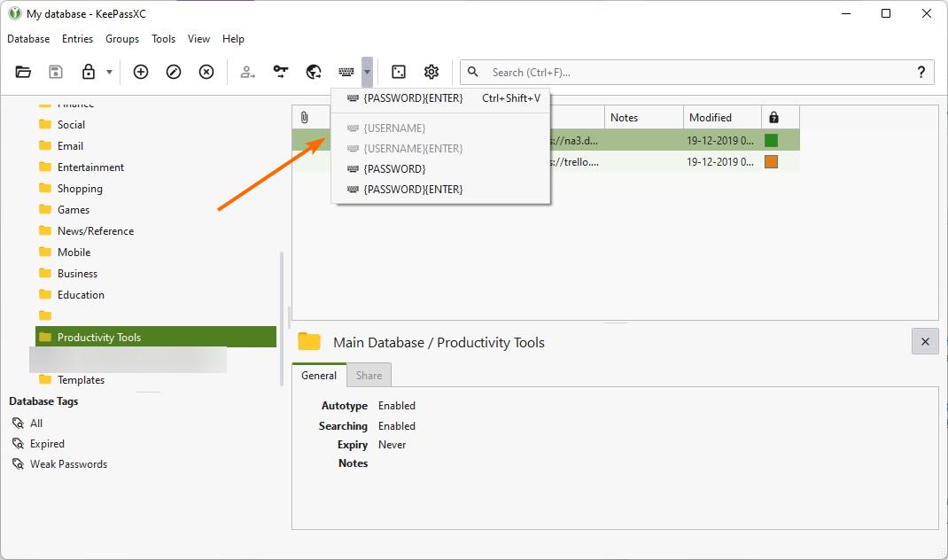The image size is (948, 560).
Task: Minimize the KeePassXC window
Action: click(x=846, y=13)
